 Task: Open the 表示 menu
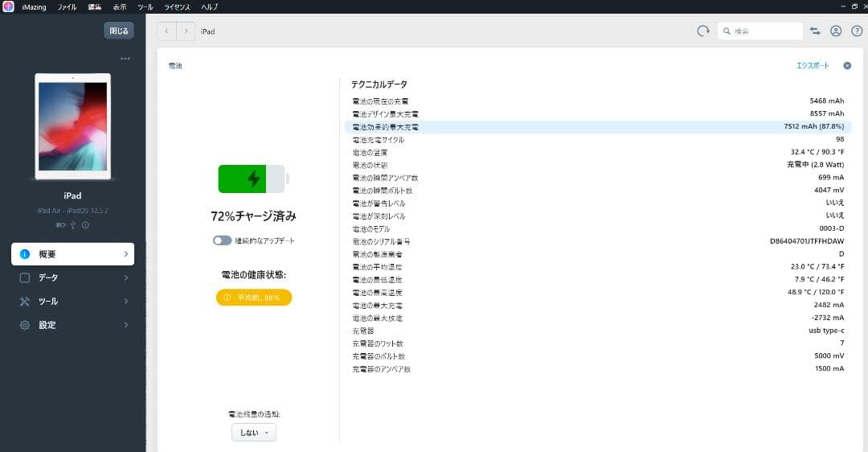coord(120,7)
